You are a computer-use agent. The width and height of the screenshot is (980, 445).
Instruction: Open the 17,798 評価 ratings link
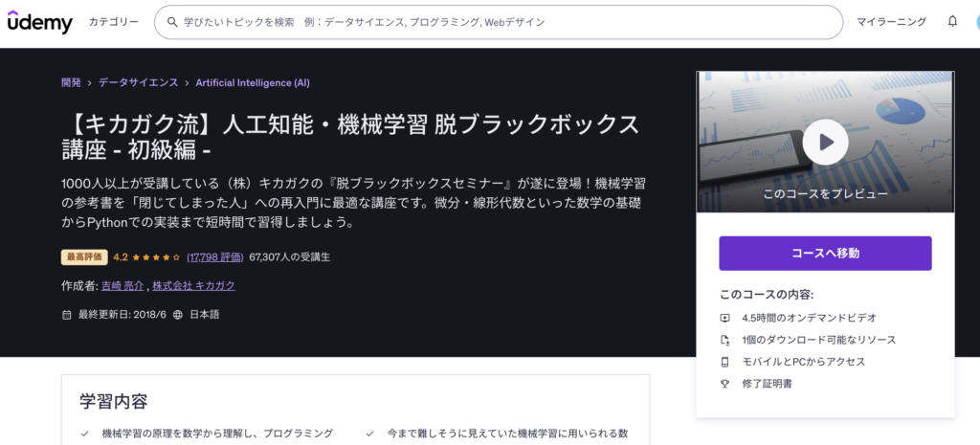pyautogui.click(x=214, y=257)
